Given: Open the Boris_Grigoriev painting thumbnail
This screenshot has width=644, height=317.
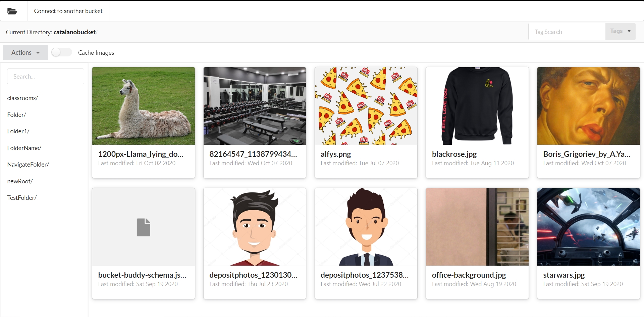Looking at the screenshot, I should click(x=589, y=106).
